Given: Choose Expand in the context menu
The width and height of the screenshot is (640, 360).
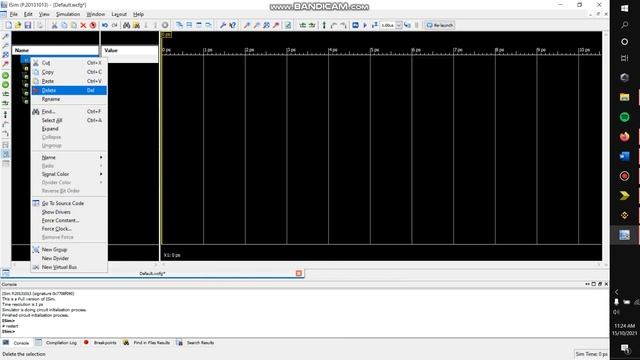Looking at the screenshot, I should (x=69, y=129).
